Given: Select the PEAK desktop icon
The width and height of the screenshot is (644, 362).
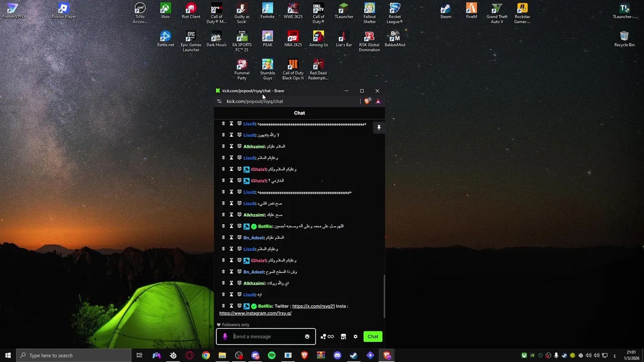Looking at the screenshot, I should tap(268, 39).
